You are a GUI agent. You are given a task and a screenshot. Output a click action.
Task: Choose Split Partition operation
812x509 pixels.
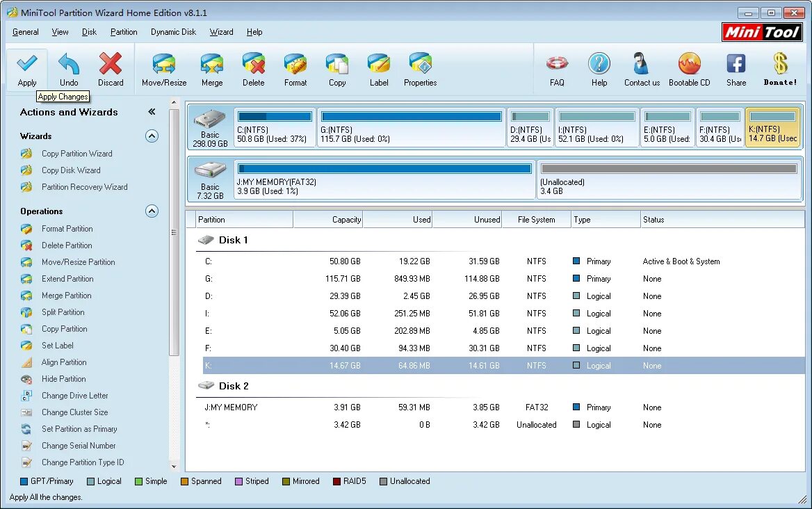(x=63, y=312)
